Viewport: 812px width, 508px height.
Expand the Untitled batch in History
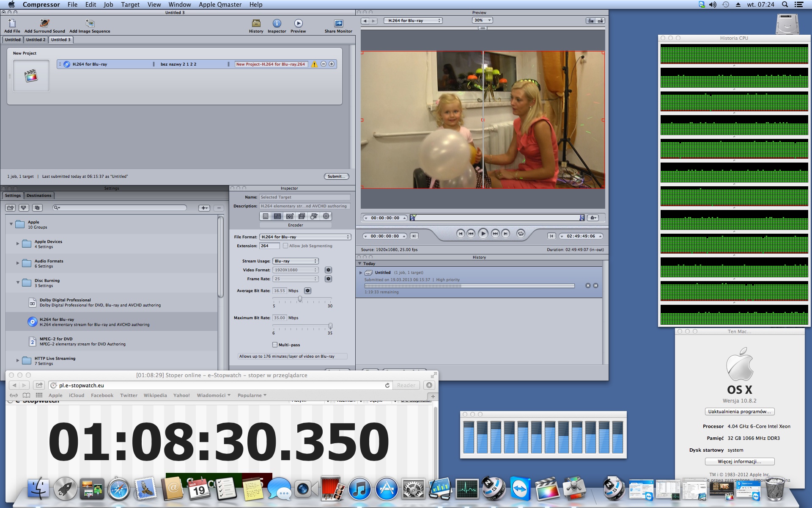click(x=361, y=273)
